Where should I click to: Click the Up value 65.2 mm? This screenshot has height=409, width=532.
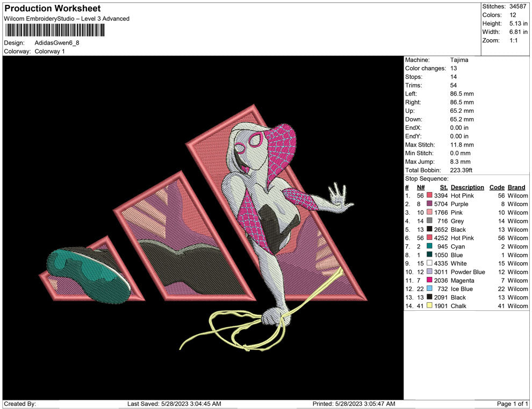click(x=462, y=111)
